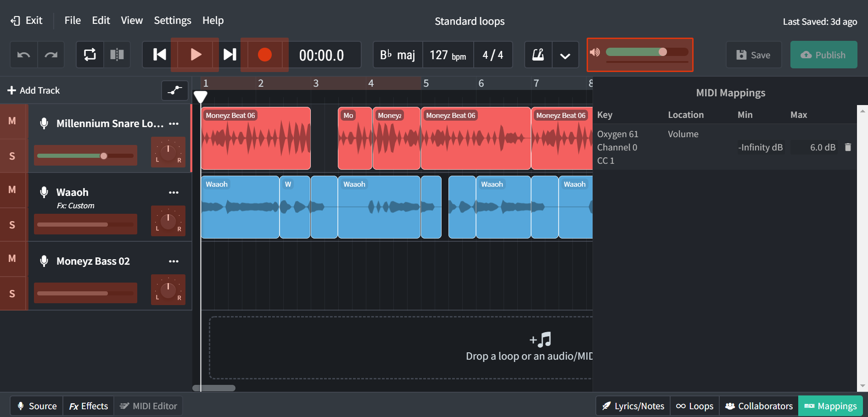This screenshot has height=417, width=868.
Task: Select the first Moneyz Beat 06 clip
Action: (x=256, y=138)
